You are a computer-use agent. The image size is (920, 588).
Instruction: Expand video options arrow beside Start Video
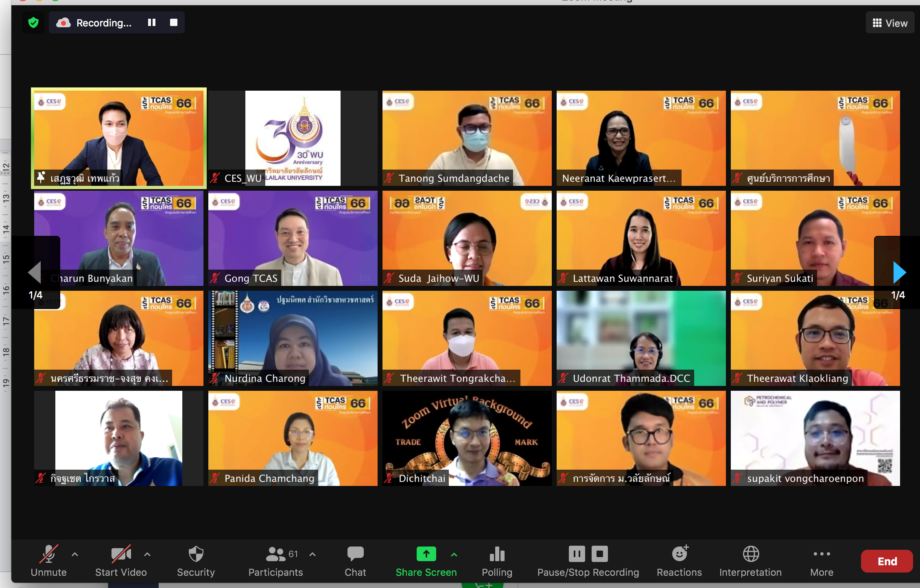pyautogui.click(x=147, y=554)
